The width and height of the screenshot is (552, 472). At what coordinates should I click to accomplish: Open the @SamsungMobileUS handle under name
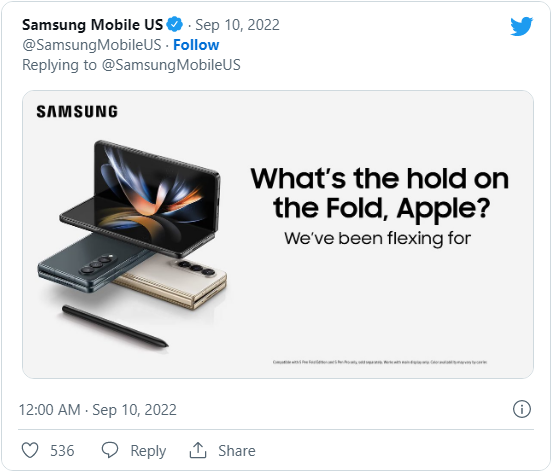point(92,45)
